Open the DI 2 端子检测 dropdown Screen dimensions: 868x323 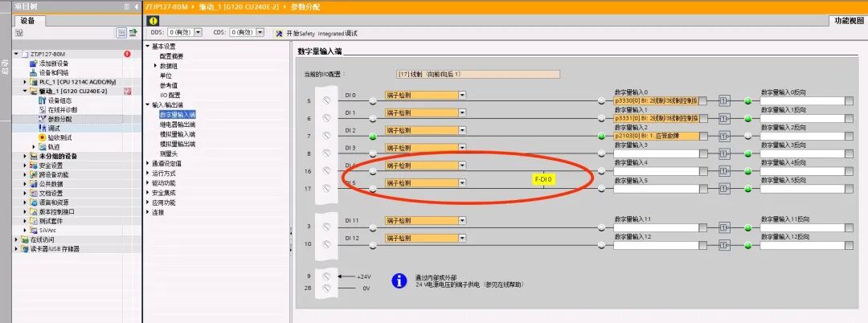(462, 130)
